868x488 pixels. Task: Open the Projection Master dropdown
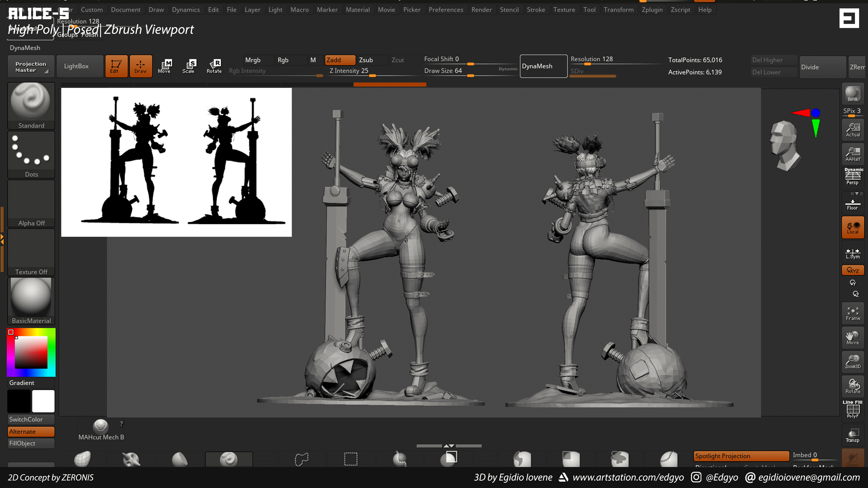click(31, 67)
